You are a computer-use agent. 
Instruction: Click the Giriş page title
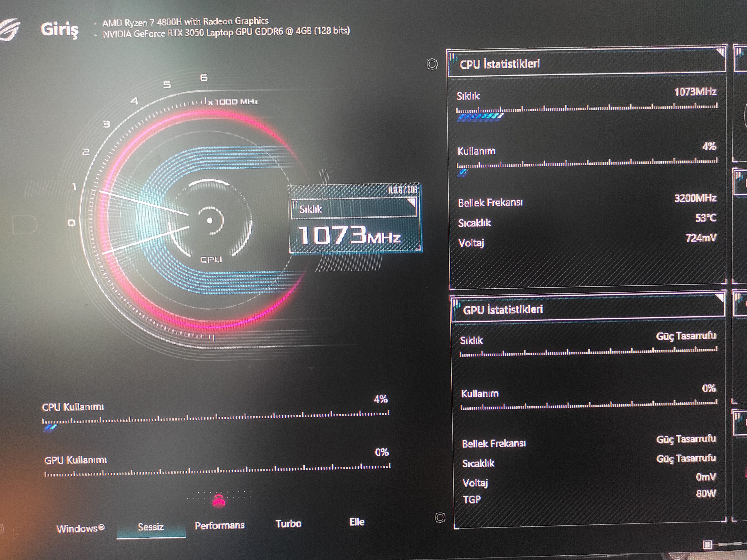click(59, 30)
